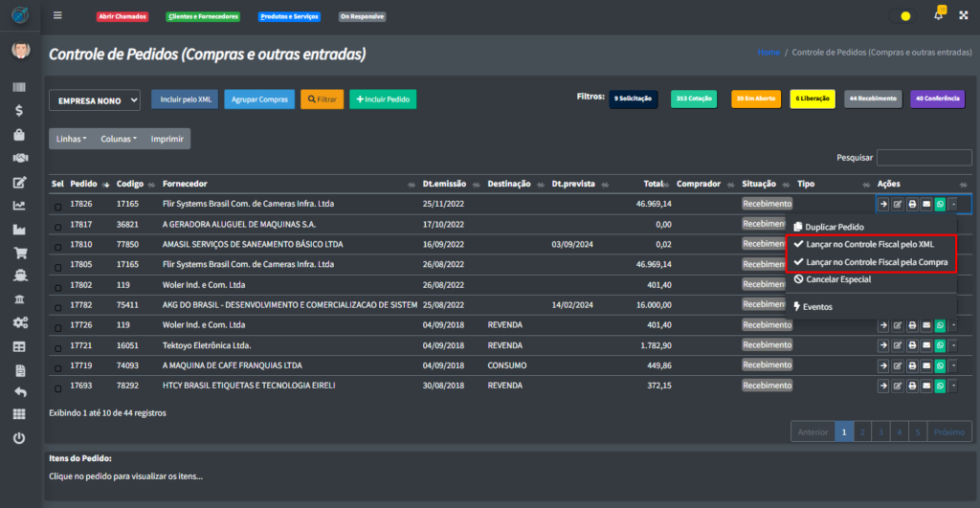Check the selection box for order 17826
Viewport: 980px width, 508px height.
[x=57, y=205]
